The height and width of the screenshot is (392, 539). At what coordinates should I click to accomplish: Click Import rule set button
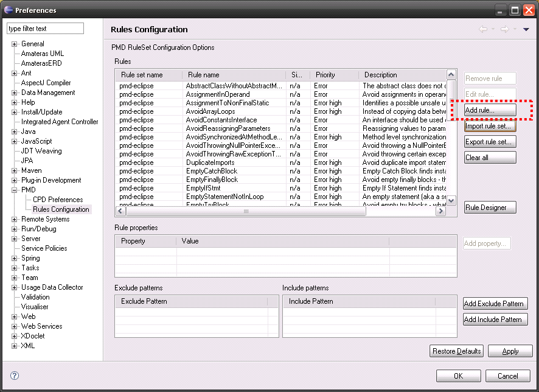pos(490,126)
